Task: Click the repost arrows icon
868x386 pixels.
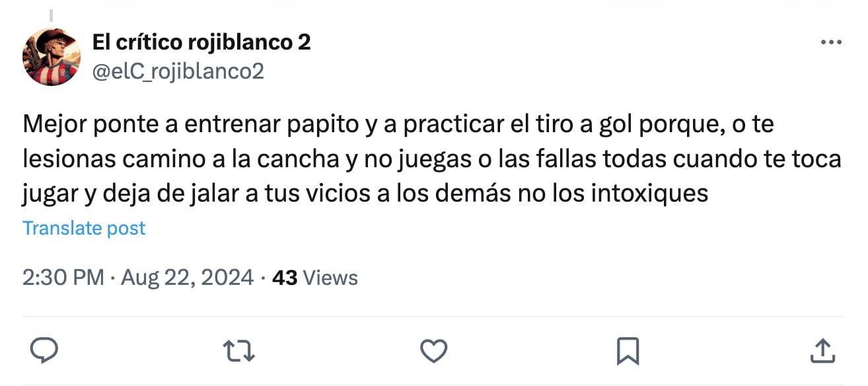Action: [239, 350]
